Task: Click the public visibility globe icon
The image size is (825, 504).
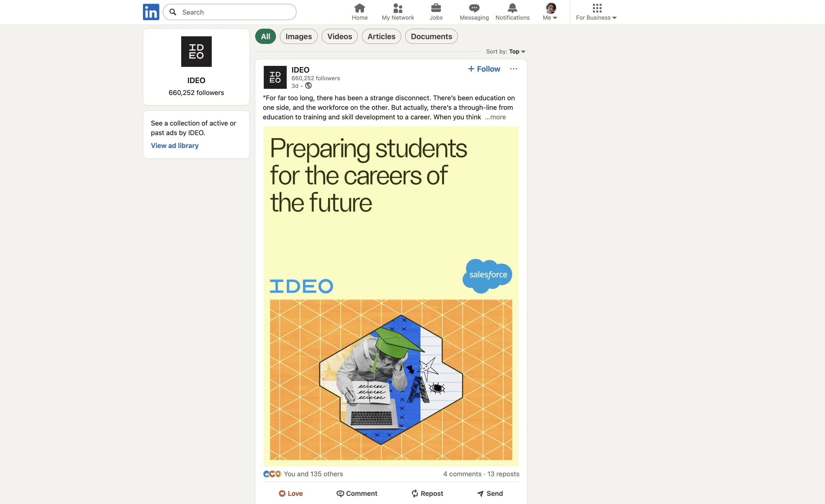Action: [308, 86]
